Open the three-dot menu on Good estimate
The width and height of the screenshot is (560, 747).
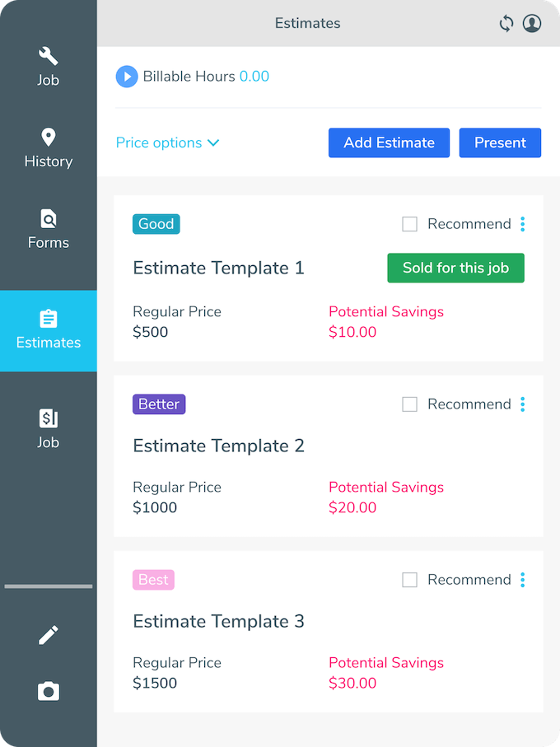point(522,224)
